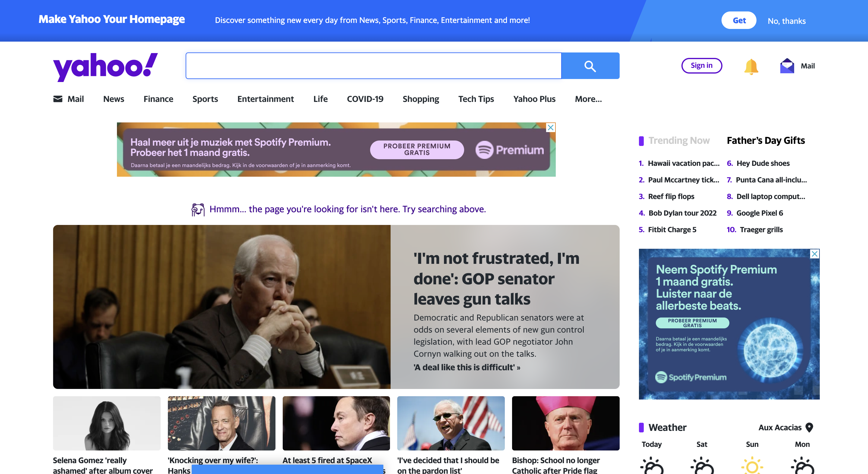Open trending item Dell laptop comput...
Image resolution: width=868 pixels, height=474 pixels.
[771, 196]
